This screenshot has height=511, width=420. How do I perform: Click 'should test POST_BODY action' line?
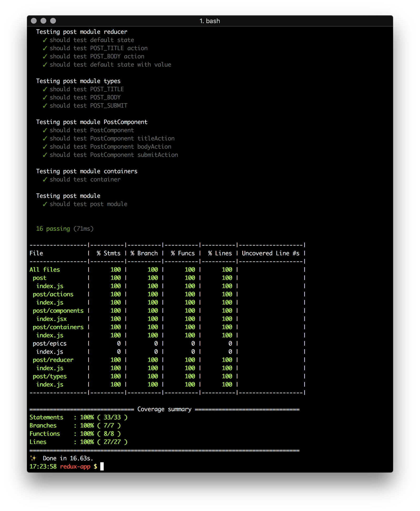97,56
